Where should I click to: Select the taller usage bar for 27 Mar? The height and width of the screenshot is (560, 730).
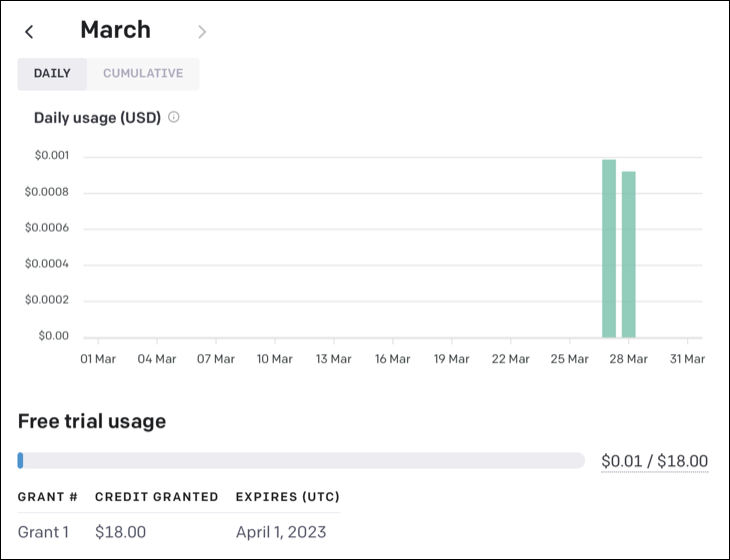point(609,248)
